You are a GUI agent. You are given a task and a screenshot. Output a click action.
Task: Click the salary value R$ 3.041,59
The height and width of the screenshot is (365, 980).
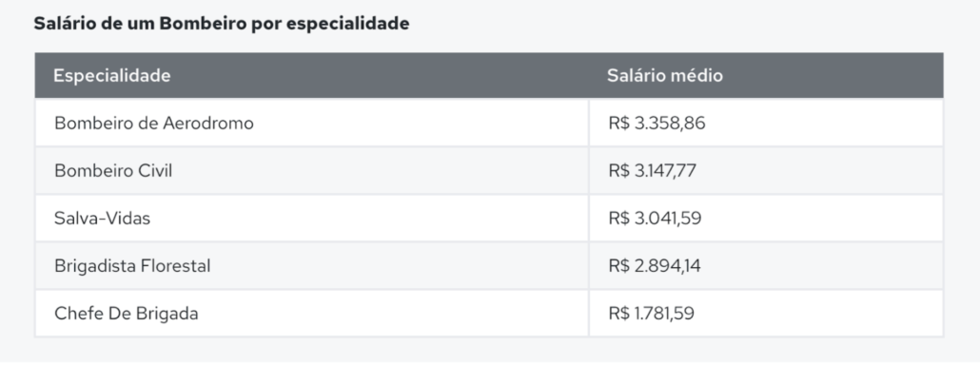655,219
